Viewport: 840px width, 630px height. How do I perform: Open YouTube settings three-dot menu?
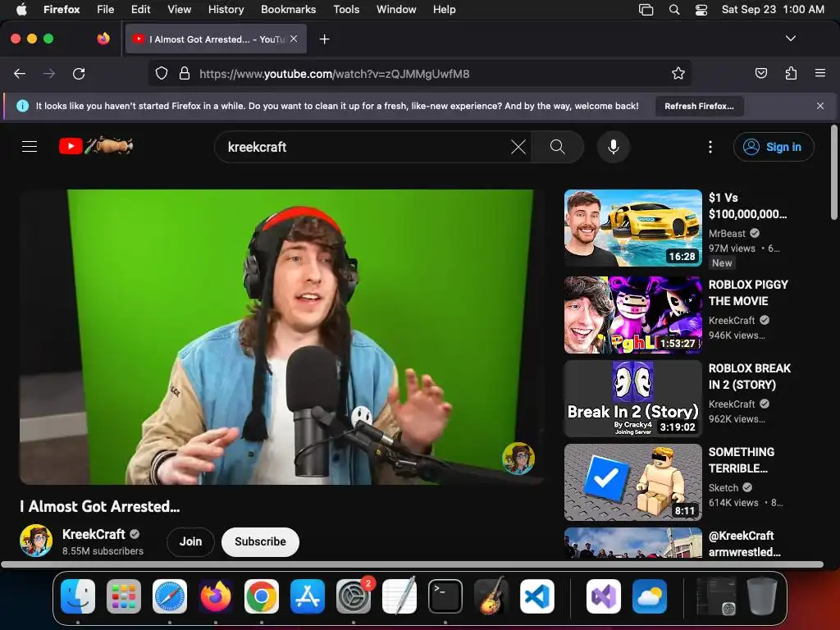click(710, 147)
